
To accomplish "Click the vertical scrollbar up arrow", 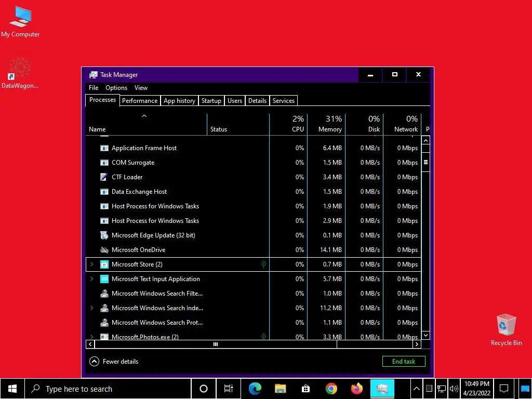I will coord(426,140).
